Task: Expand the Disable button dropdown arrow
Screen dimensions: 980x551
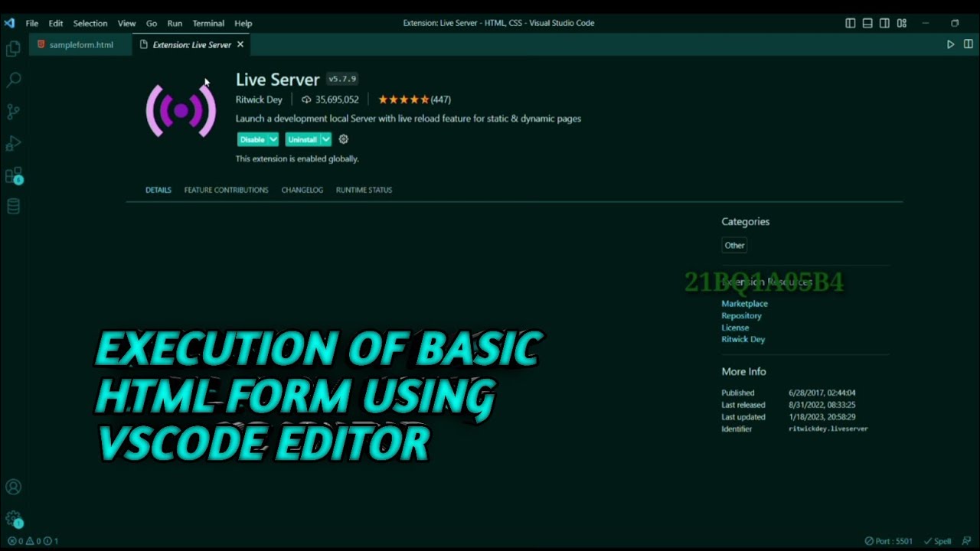Action: click(x=273, y=139)
